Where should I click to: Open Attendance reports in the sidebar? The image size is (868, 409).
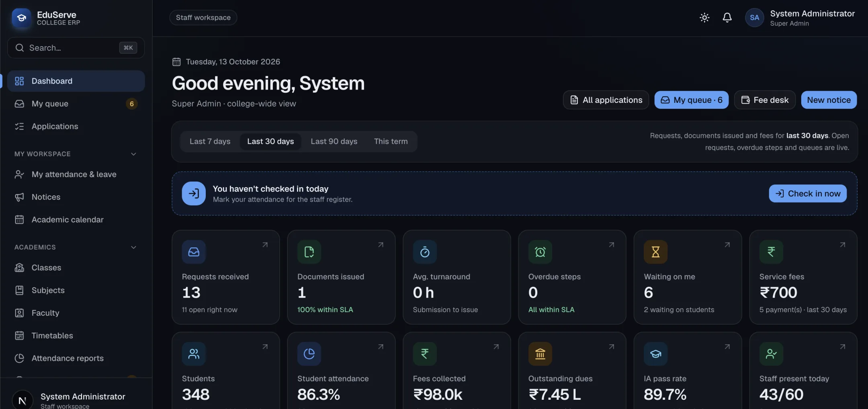(x=76, y=358)
